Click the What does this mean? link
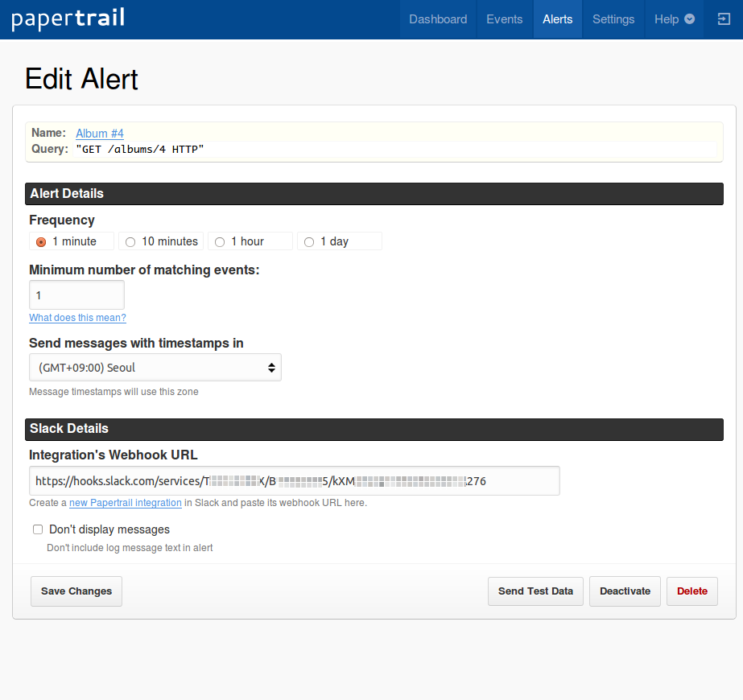The width and height of the screenshot is (743, 700). tap(77, 318)
